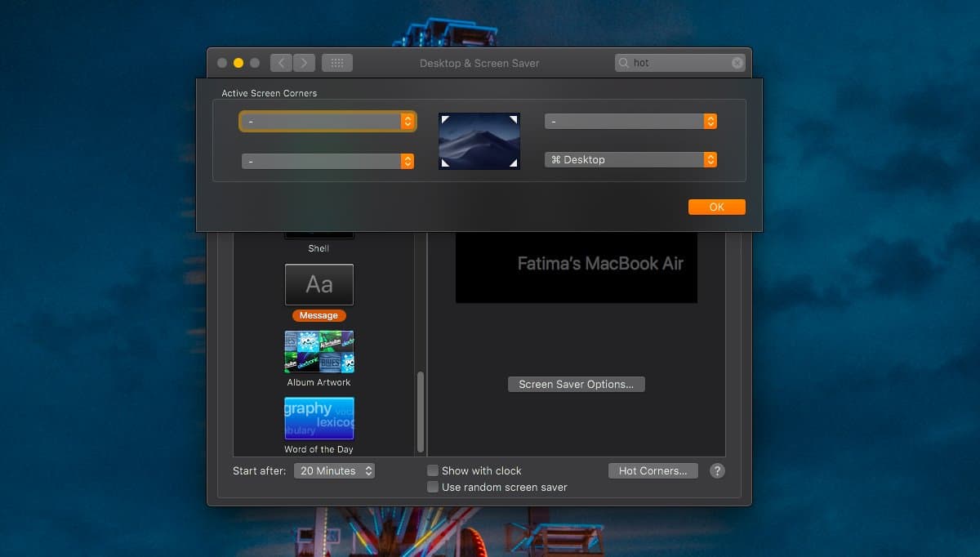
Task: Click the search field containing 'hot'
Action: 679,63
